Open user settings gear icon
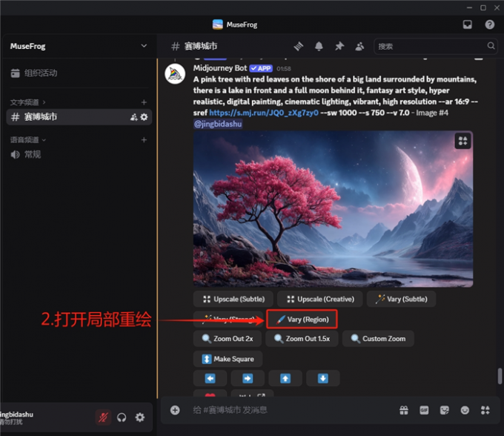The image size is (504, 436). [x=140, y=417]
